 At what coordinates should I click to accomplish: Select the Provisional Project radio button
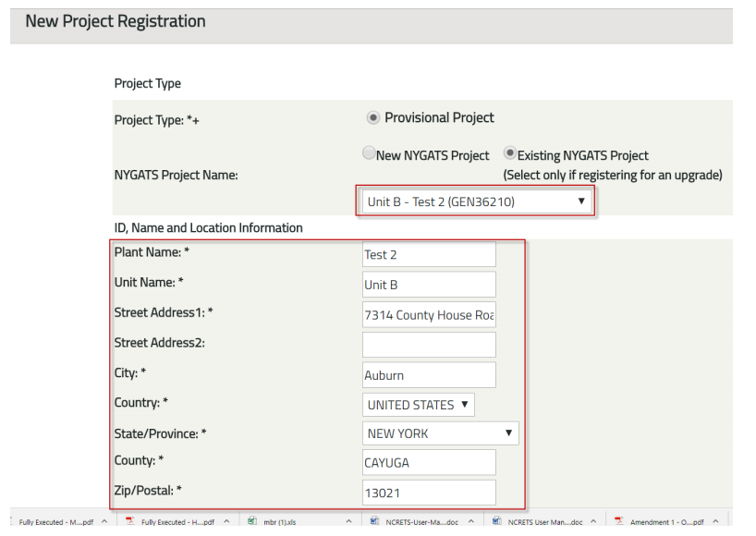click(x=372, y=117)
